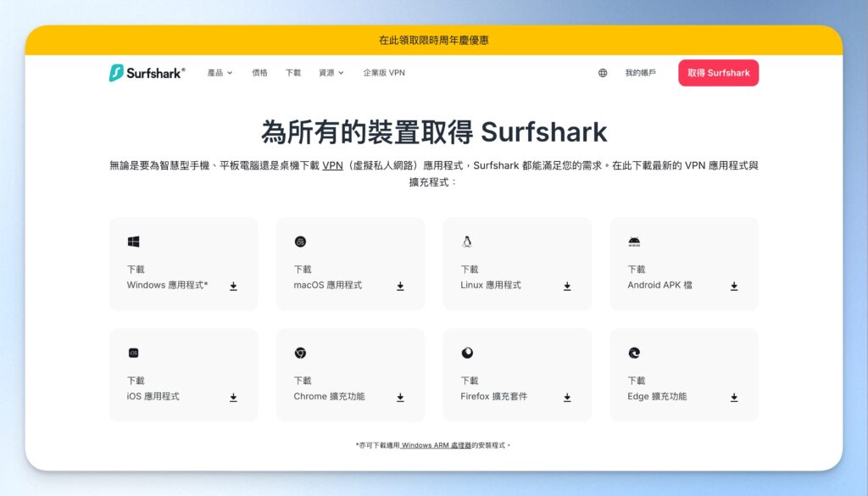This screenshot has width=868, height=496.
Task: Click download arrow for Chrome 擴充功能
Action: 400,398
